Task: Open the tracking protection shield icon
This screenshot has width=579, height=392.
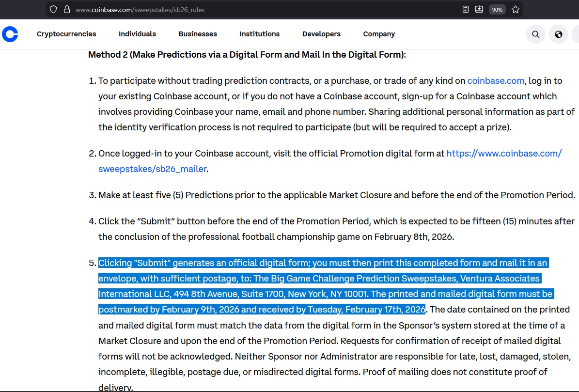Action: [54, 9]
